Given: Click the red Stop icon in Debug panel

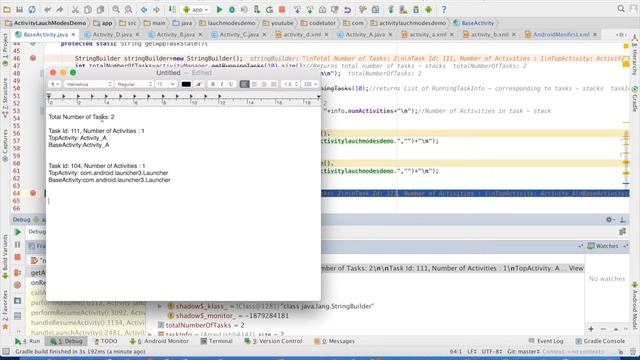Looking at the screenshot, I should coord(18,257).
